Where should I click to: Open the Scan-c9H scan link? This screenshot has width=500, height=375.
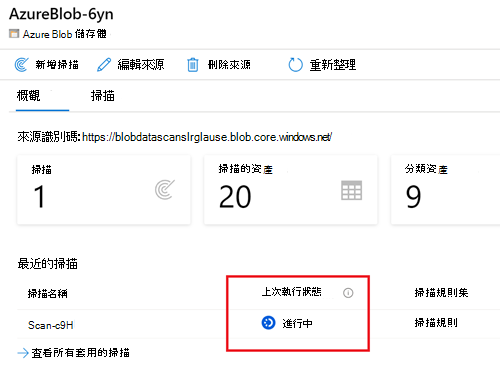[x=51, y=325]
